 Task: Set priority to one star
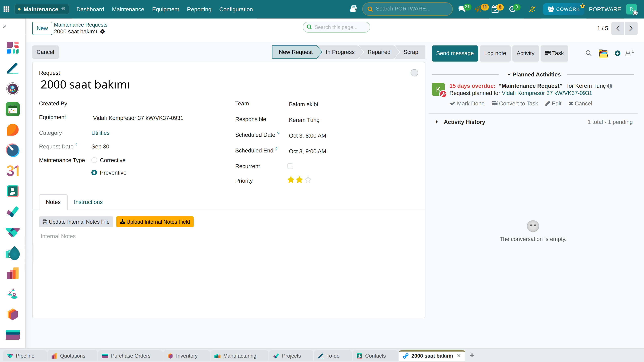click(x=290, y=180)
